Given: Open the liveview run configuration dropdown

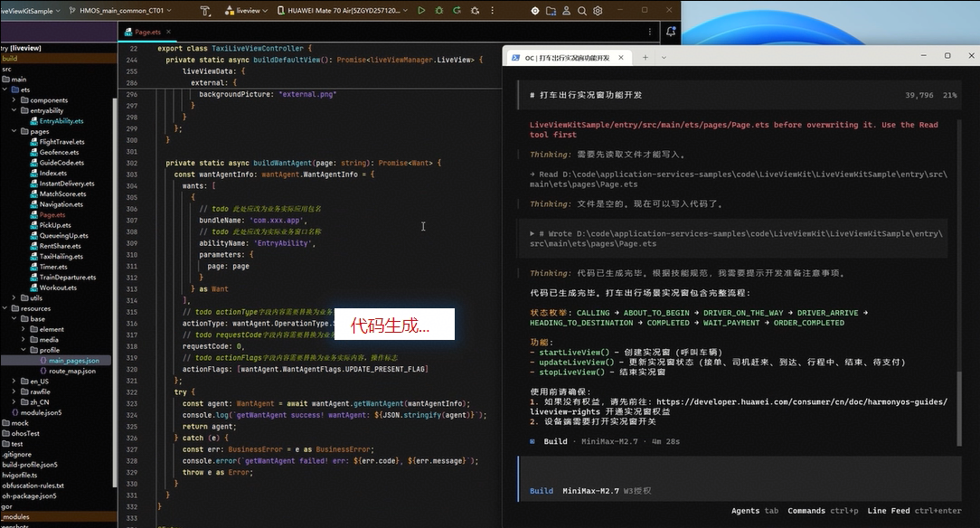Looking at the screenshot, I should (246, 11).
